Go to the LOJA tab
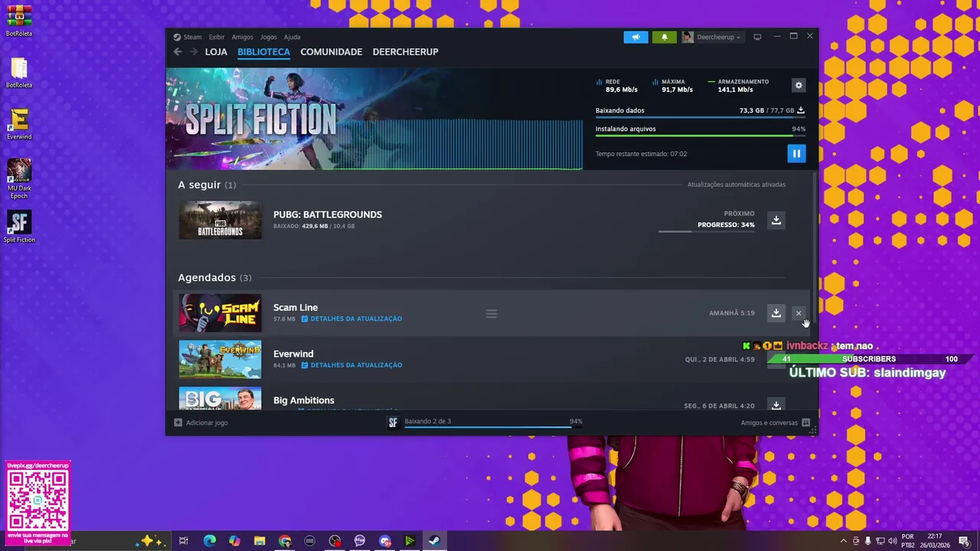This screenshot has height=551, width=980. point(216,52)
